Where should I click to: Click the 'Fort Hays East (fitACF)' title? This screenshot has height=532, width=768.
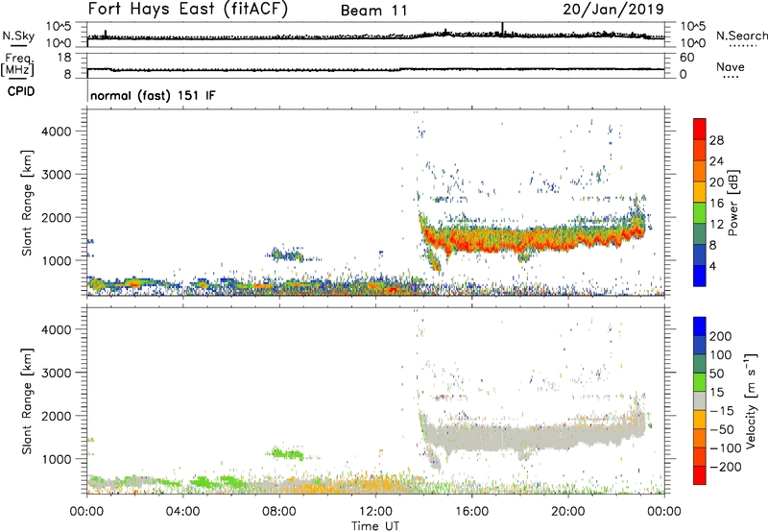click(x=188, y=9)
